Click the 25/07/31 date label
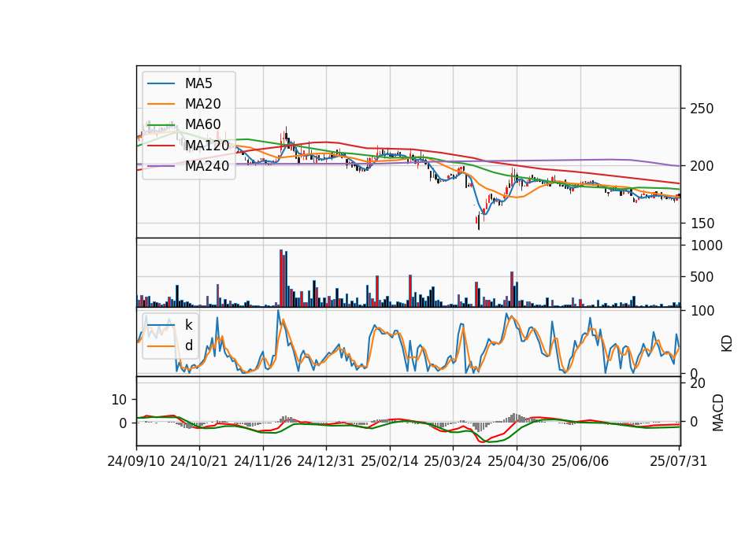The image size is (756, 543). click(x=678, y=461)
